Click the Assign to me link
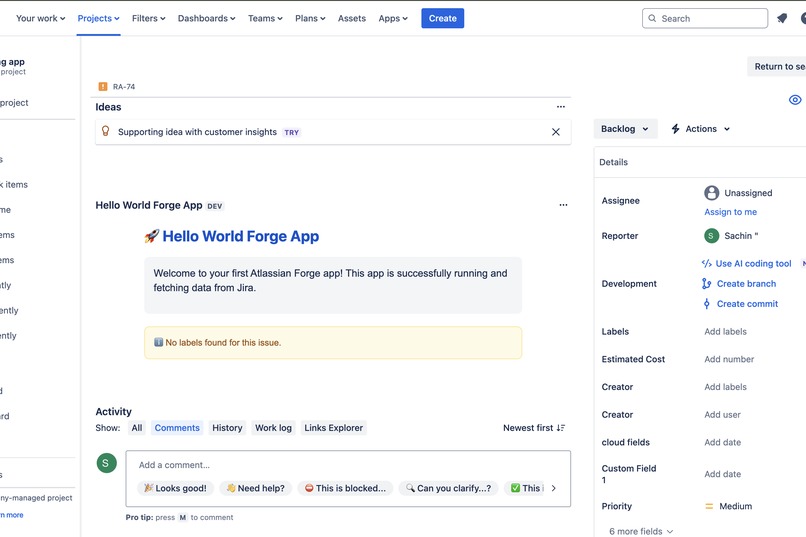This screenshot has height=537, width=806. (x=730, y=212)
